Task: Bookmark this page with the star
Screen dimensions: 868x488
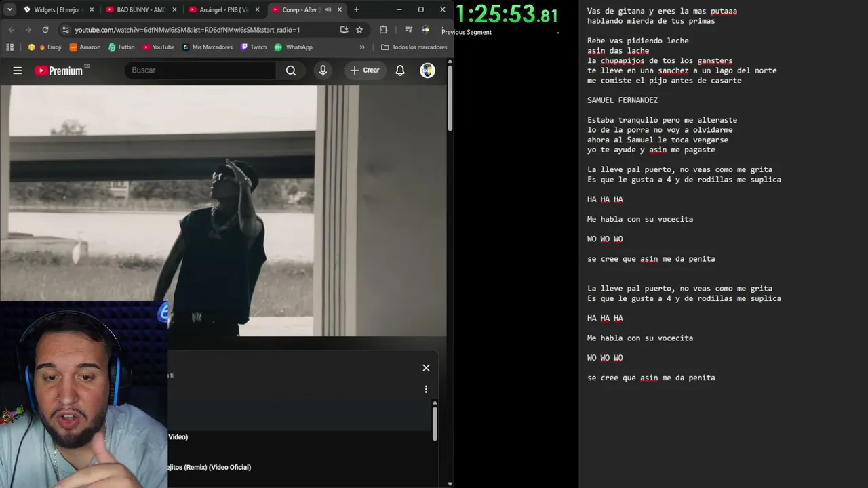Action: coord(359,30)
